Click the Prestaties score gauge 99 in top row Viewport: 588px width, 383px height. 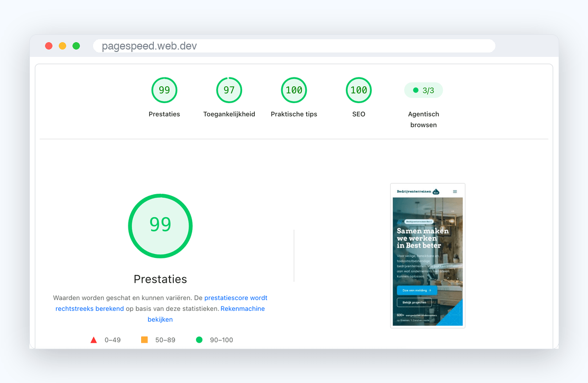pos(164,90)
